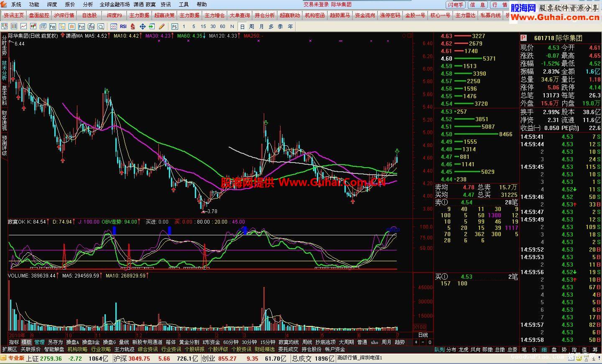The image size is (602, 364).
Task: Open the F10 company info icon
Action: (x=53, y=26)
